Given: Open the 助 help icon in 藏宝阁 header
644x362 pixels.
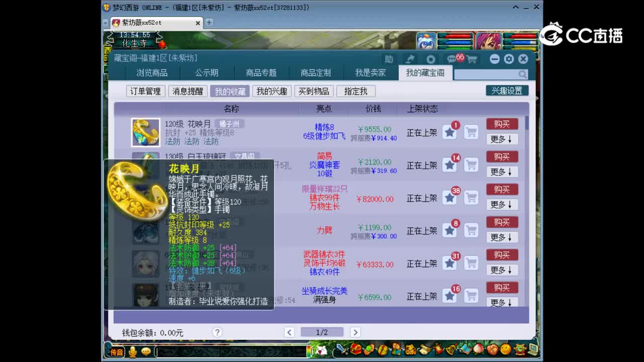Looking at the screenshot, I should pyautogui.click(x=389, y=59).
